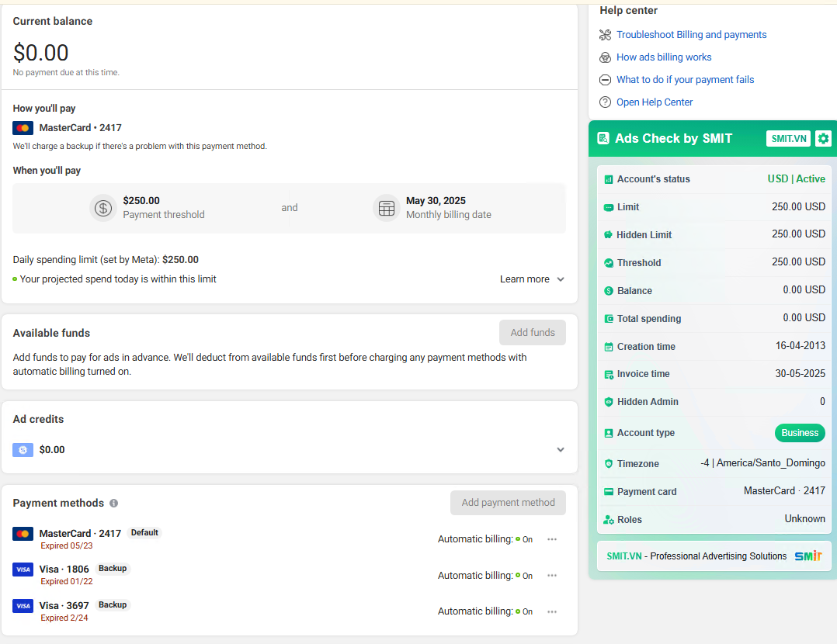Click the 16-04-2013 creation time value
The image size is (837, 644).
pyautogui.click(x=801, y=345)
